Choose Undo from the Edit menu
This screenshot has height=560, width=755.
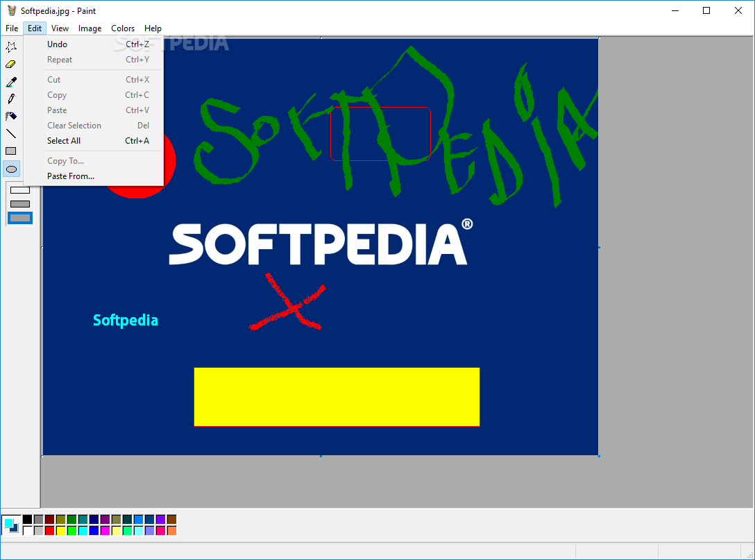pos(94,44)
